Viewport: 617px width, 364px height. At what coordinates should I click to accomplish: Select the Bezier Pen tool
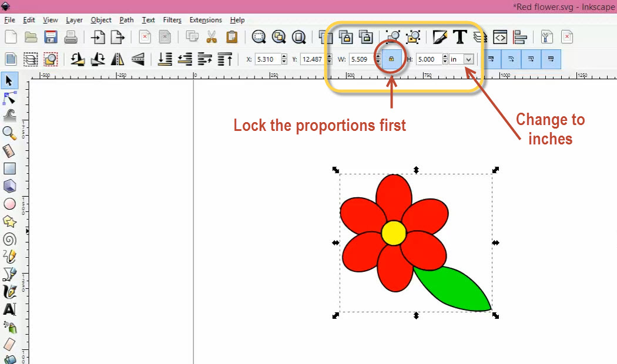(x=9, y=274)
